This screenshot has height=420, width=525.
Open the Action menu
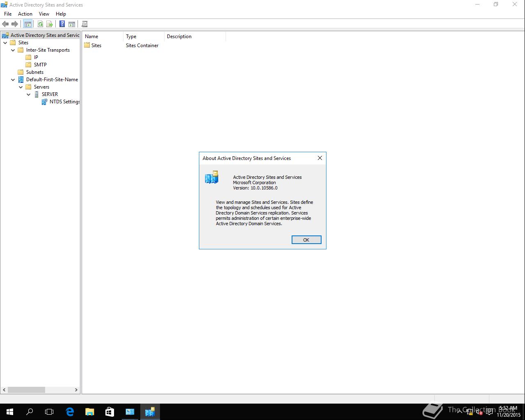click(25, 14)
